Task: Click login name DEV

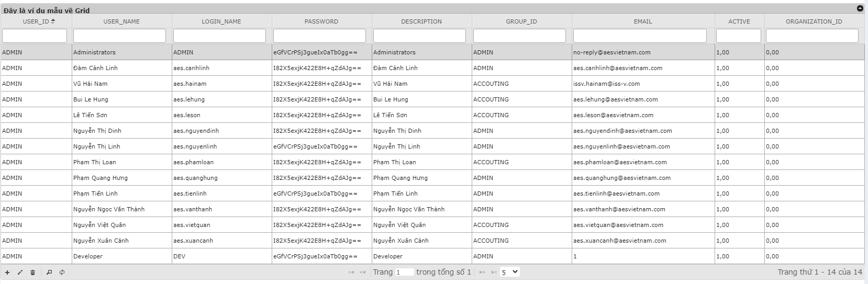Action: pos(179,256)
